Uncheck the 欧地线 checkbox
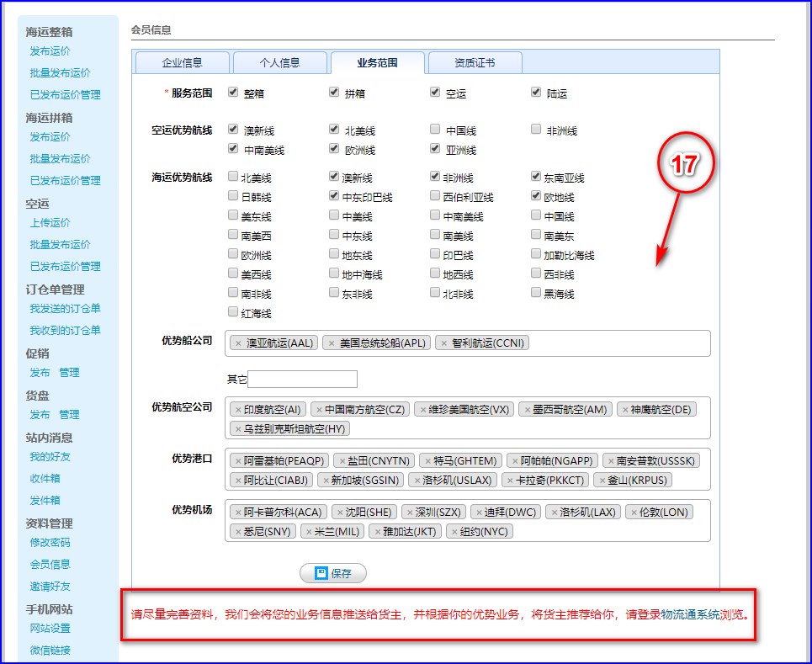Viewport: 812px width, 664px height. [536, 196]
